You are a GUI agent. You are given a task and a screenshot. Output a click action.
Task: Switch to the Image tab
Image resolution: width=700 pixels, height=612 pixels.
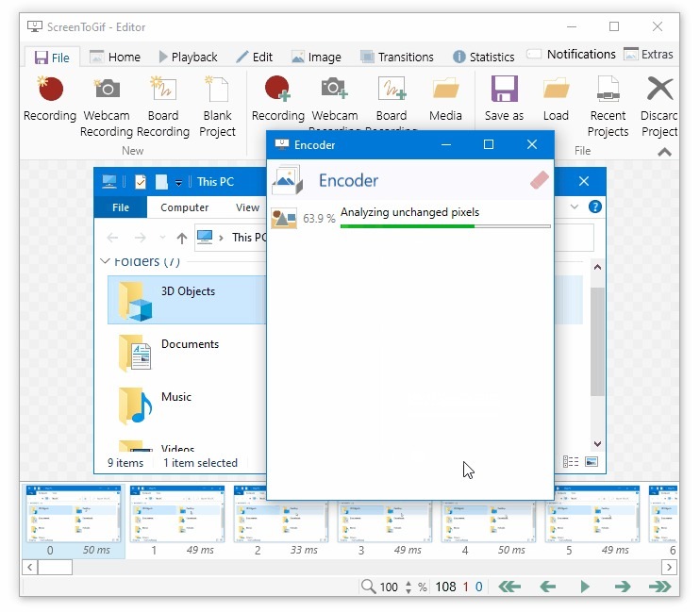point(316,58)
